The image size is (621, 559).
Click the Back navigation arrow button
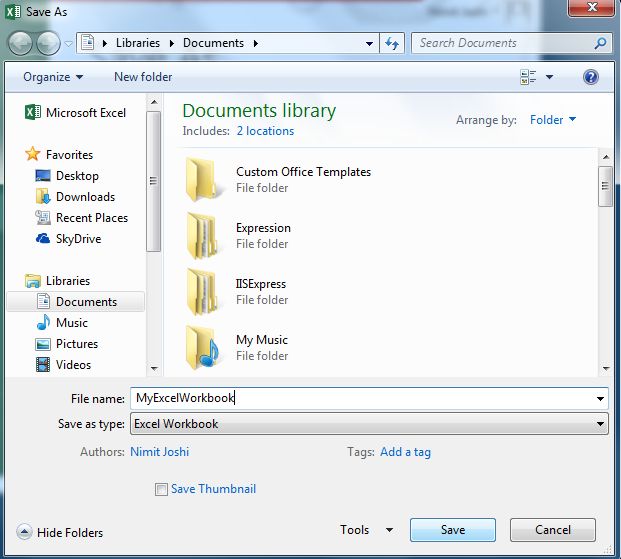pos(20,43)
